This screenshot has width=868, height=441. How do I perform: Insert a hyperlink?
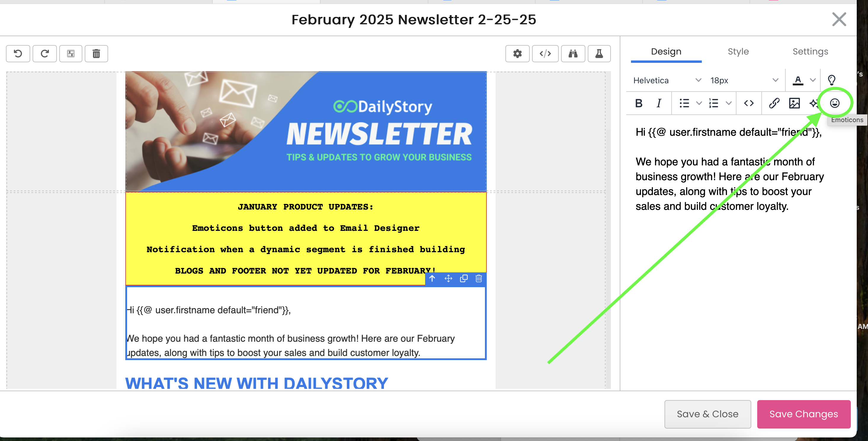point(774,103)
